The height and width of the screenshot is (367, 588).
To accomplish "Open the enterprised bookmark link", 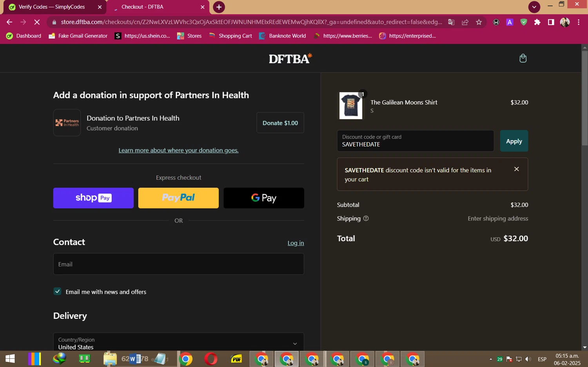I will [407, 36].
